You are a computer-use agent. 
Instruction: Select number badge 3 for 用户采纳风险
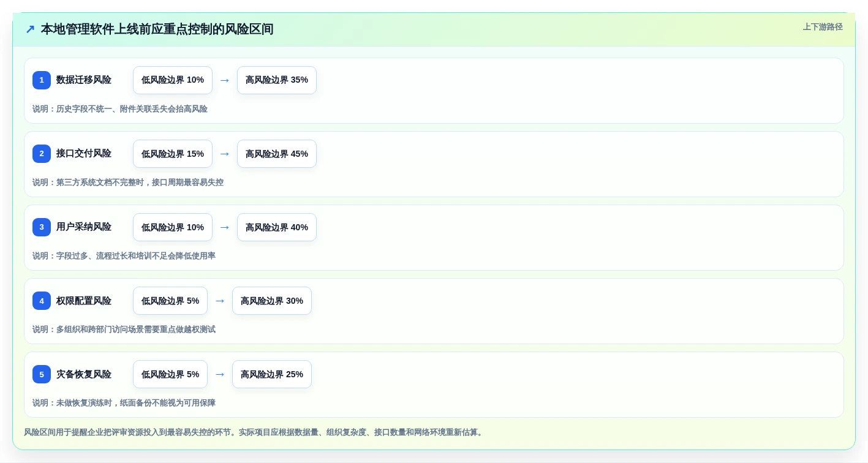42,227
